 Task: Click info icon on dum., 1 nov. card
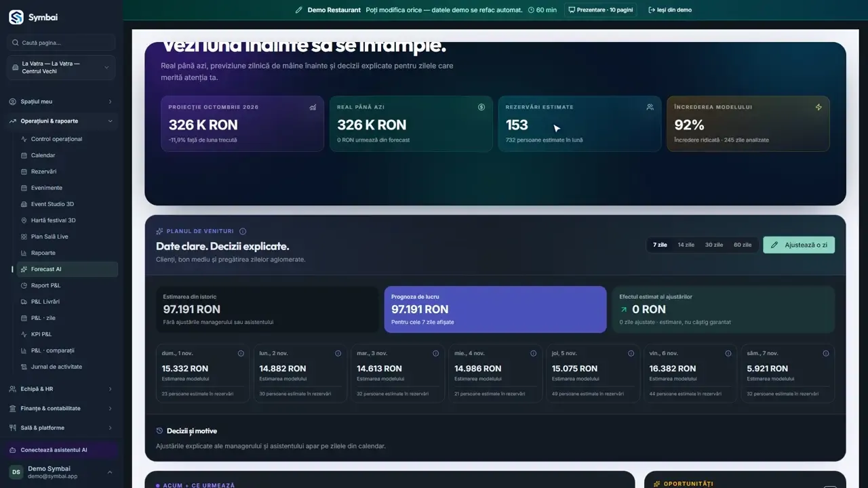pos(241,353)
